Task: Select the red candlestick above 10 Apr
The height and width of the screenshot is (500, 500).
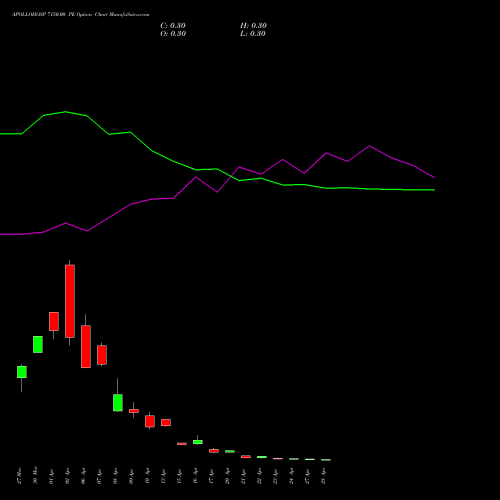Action: pyautogui.click(x=150, y=421)
